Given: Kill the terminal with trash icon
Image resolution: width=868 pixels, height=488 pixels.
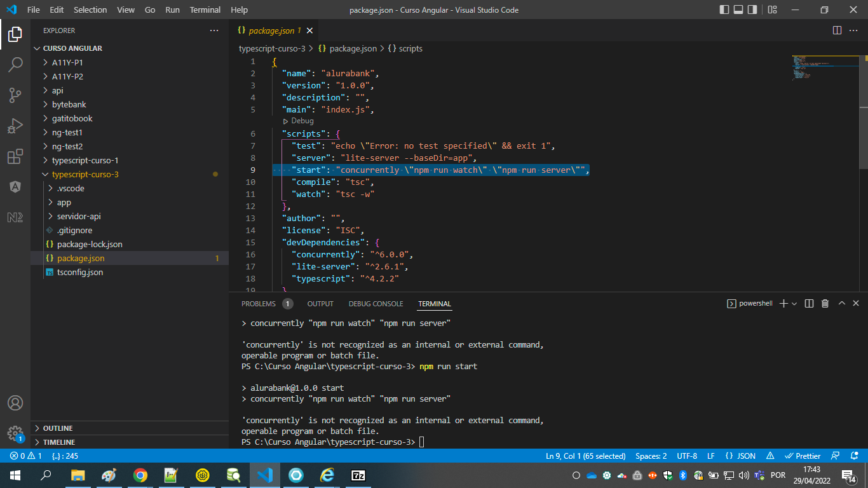Looking at the screenshot, I should pyautogui.click(x=825, y=304).
